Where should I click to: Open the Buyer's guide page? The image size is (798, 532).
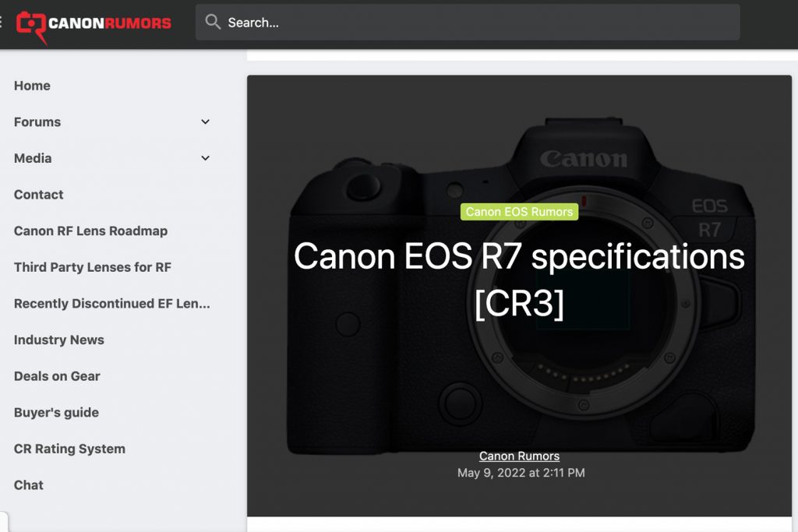56,413
